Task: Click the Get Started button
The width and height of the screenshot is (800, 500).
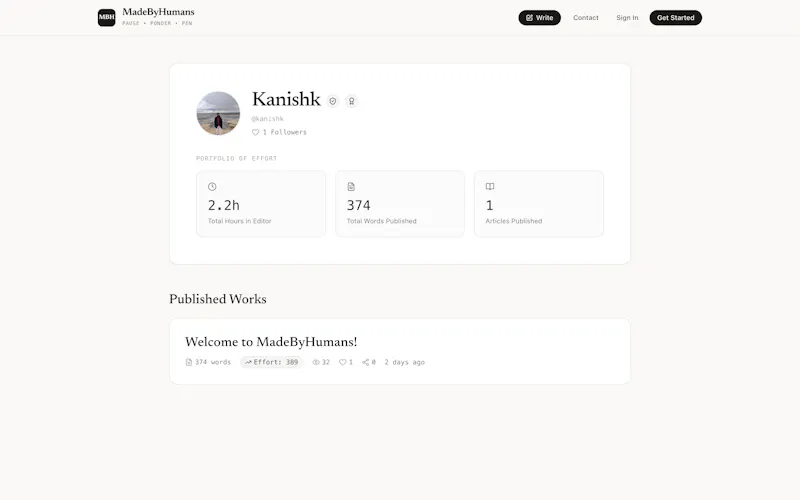Action: (676, 17)
